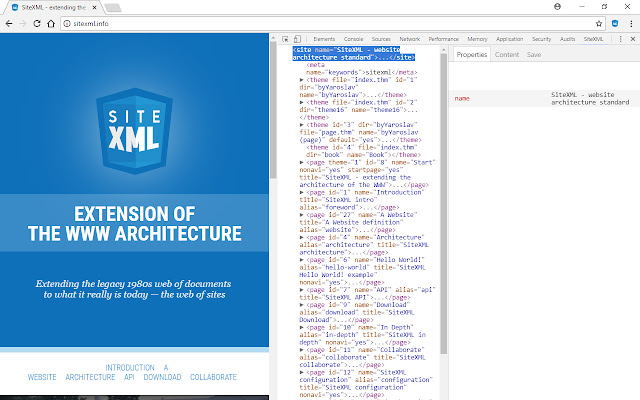Select the theme id="4" Book node
This screenshot has width=640, height=400.
point(362,151)
